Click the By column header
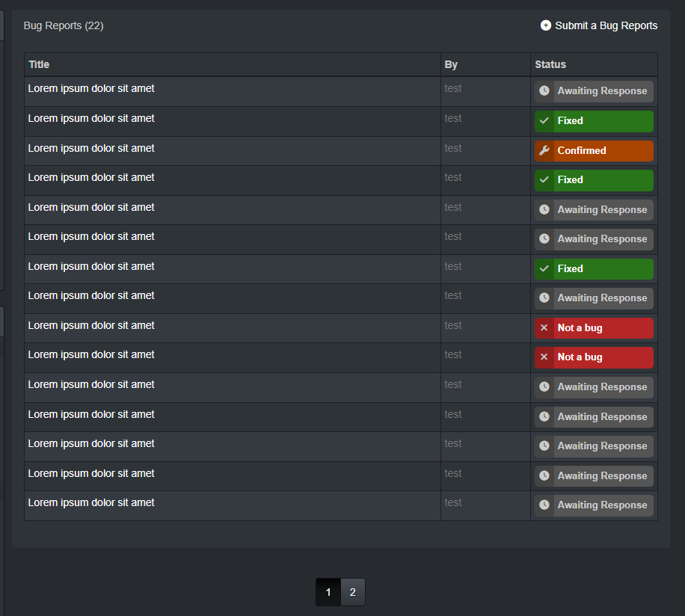This screenshot has width=685, height=616. click(x=451, y=64)
